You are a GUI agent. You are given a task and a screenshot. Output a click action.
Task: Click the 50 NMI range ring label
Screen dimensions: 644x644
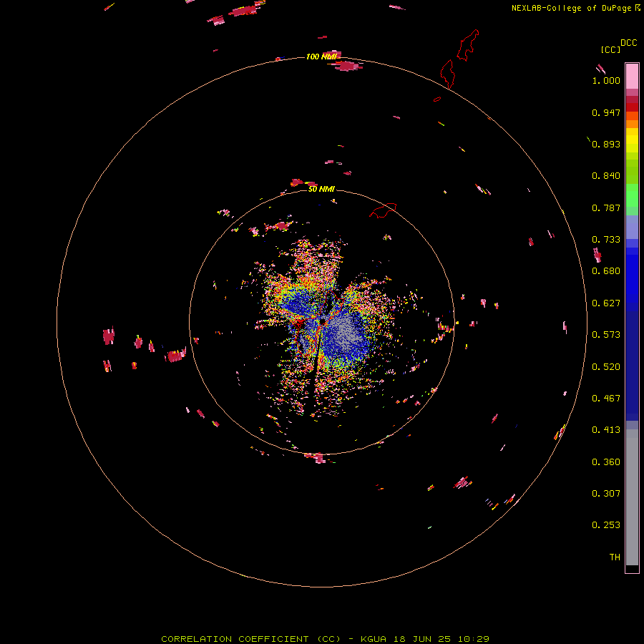pos(321,189)
